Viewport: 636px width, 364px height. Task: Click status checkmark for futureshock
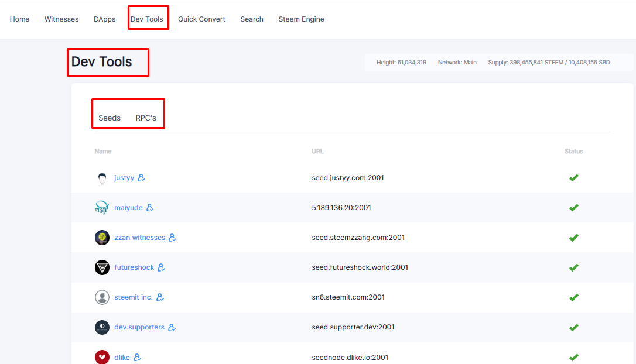(x=573, y=267)
